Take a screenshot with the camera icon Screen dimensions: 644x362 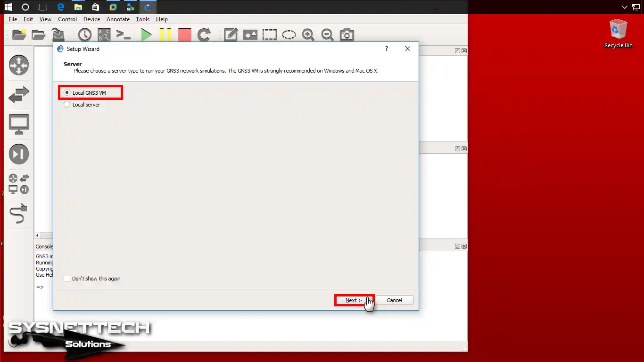(x=347, y=35)
